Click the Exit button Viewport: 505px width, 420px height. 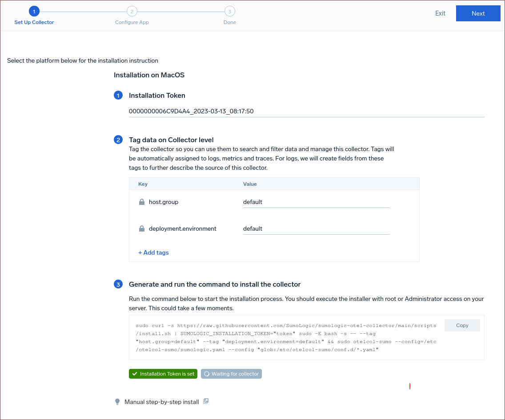(440, 13)
